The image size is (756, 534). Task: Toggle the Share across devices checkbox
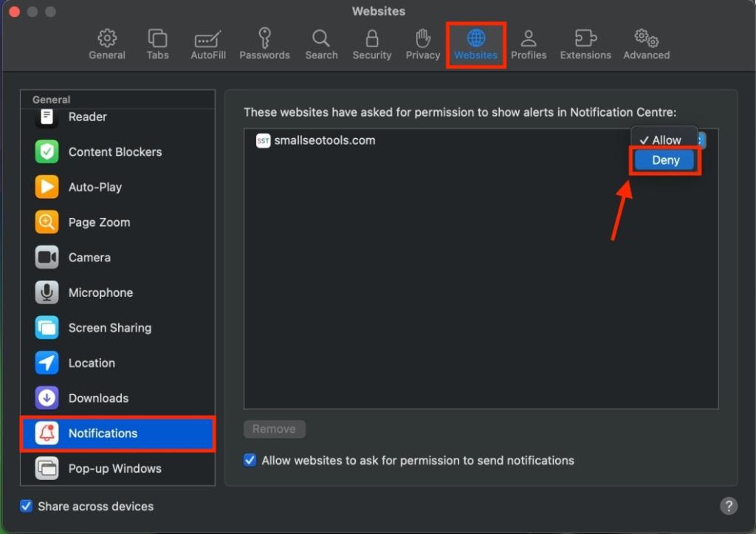[26, 506]
